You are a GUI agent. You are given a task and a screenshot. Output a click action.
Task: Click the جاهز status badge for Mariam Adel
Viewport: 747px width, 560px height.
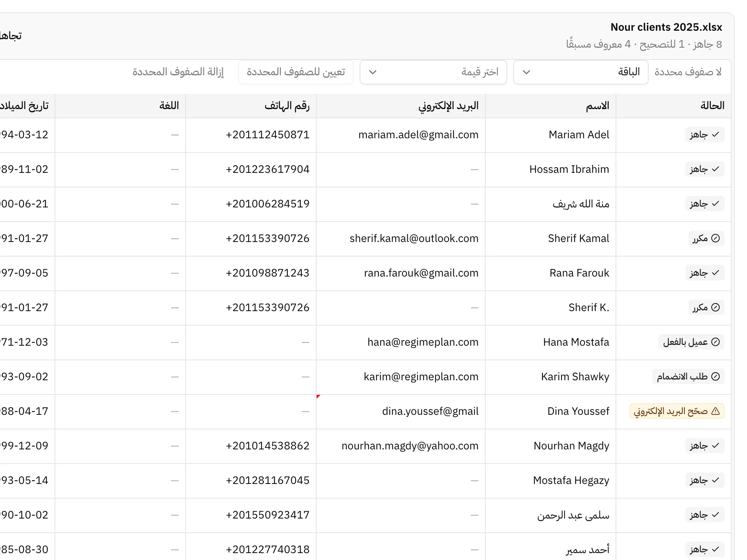[705, 135]
